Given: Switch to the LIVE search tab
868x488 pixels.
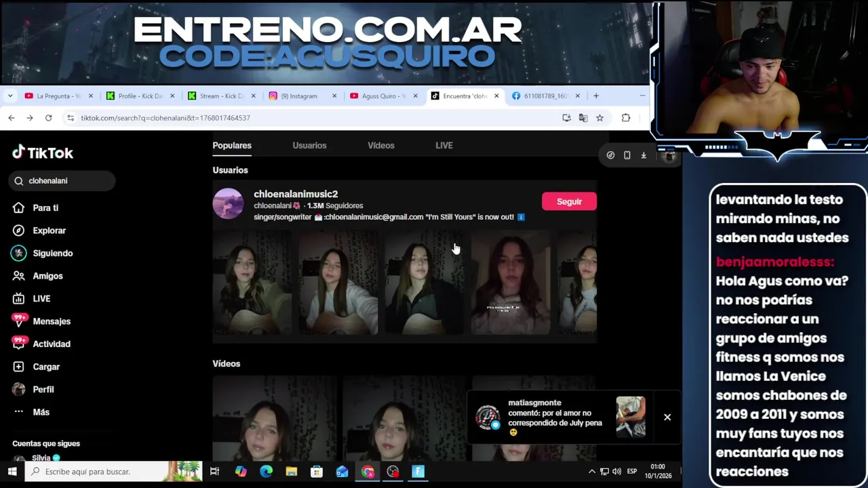Looking at the screenshot, I should 444,146.
